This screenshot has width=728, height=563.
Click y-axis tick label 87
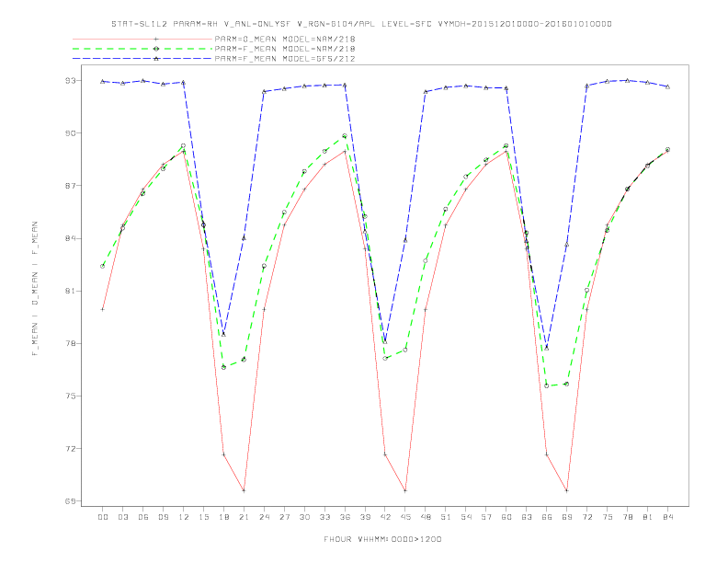[x=70, y=186]
